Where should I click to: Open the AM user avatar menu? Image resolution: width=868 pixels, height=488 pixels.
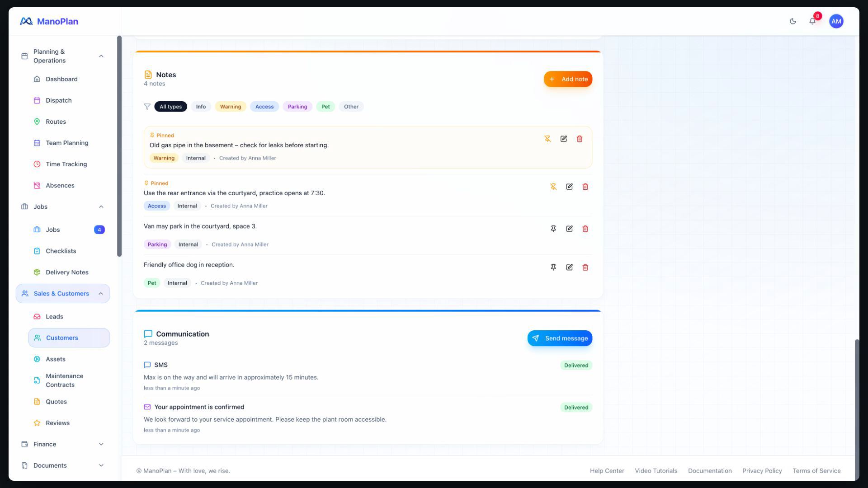tap(836, 21)
